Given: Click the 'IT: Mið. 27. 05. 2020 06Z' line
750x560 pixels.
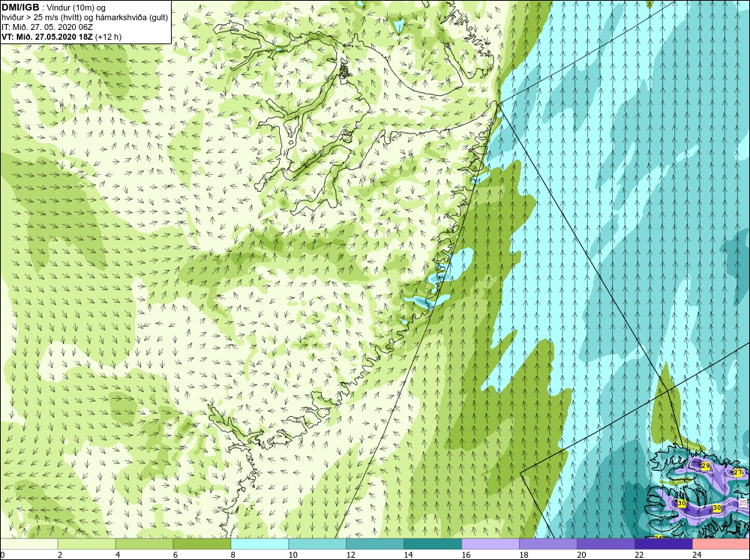Looking at the screenshot, I should [47, 27].
